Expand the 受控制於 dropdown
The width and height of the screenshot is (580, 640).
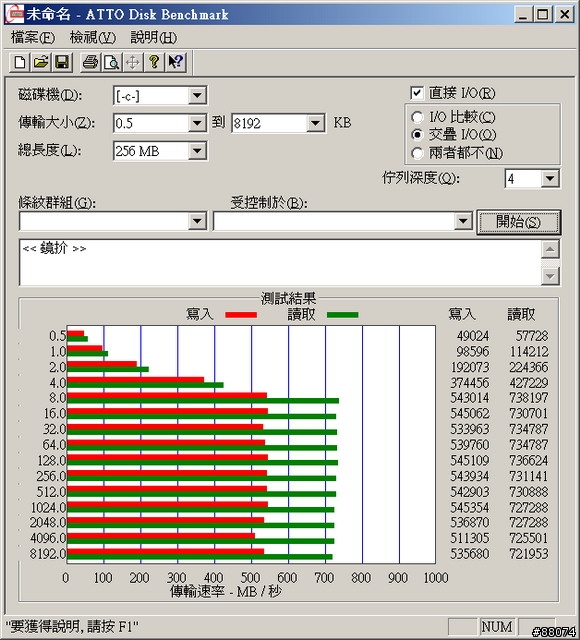463,221
